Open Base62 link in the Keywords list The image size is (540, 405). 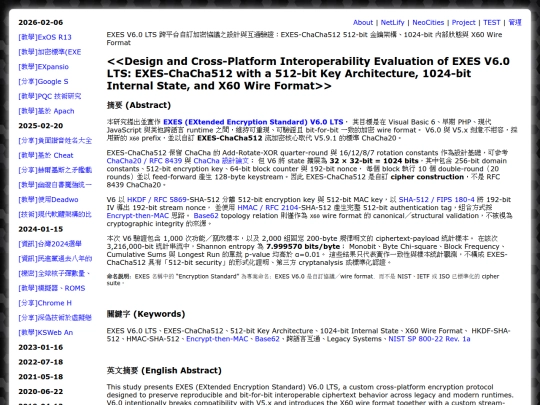click(x=267, y=339)
